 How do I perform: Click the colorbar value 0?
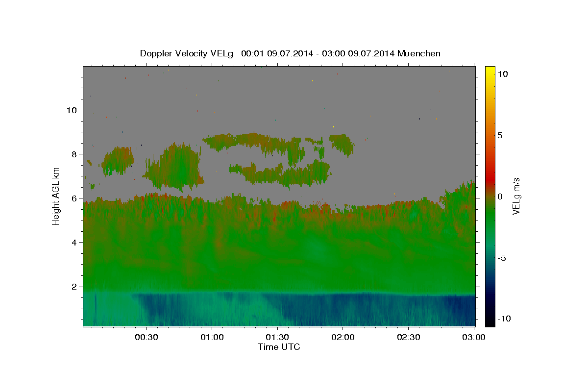click(x=500, y=196)
